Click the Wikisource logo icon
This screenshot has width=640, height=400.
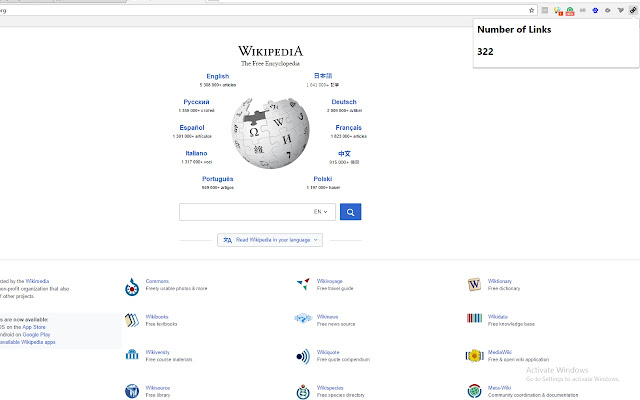tap(132, 391)
